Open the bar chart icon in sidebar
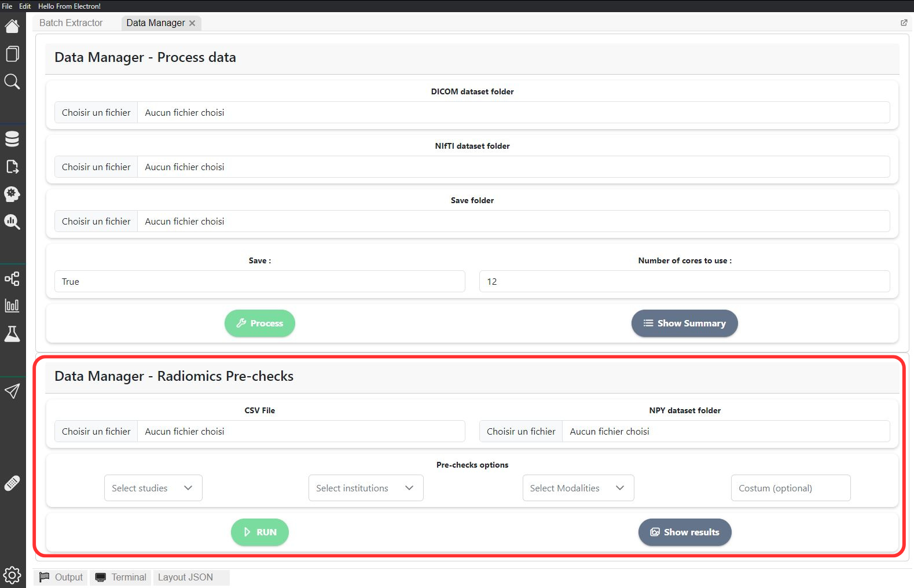This screenshot has height=588, width=914. (x=12, y=306)
